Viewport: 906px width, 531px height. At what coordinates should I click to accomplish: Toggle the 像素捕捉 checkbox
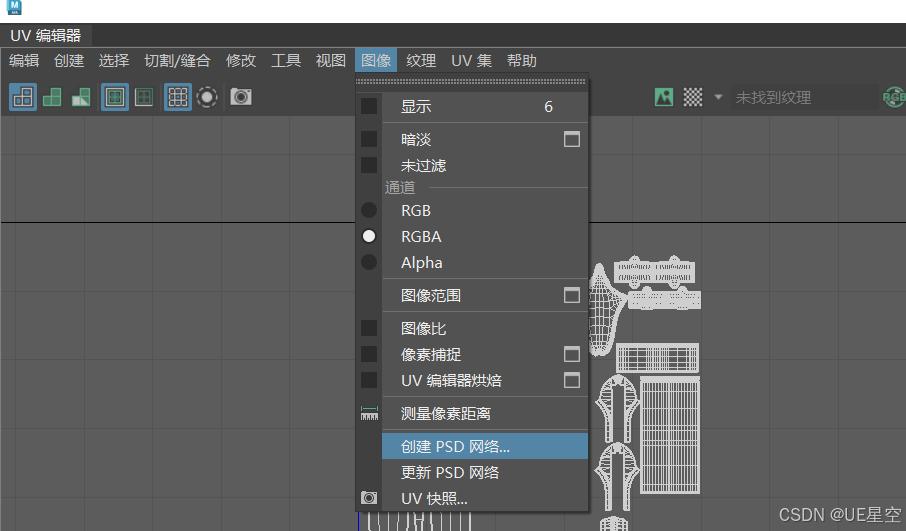click(369, 354)
